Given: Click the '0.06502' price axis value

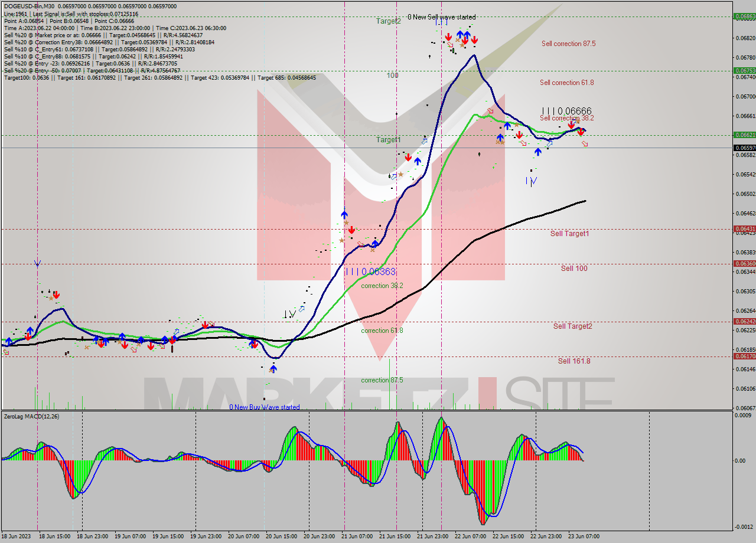Looking at the screenshot, I should pos(745,194).
